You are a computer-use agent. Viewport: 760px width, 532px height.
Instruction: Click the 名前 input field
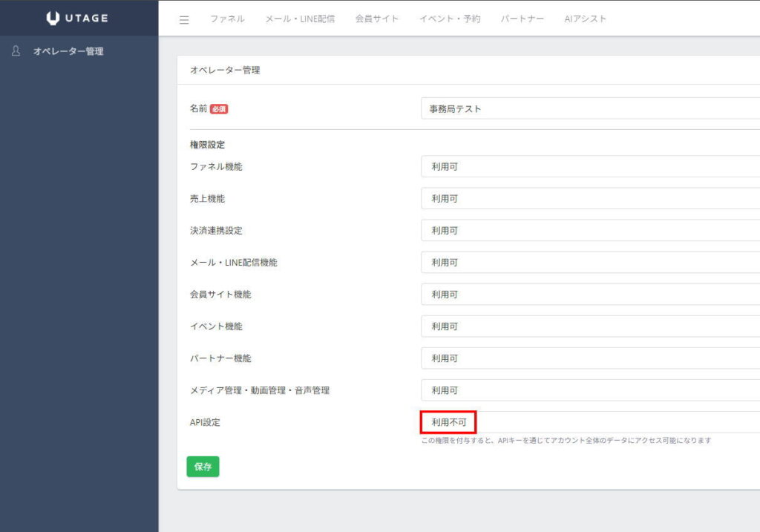tap(590, 108)
